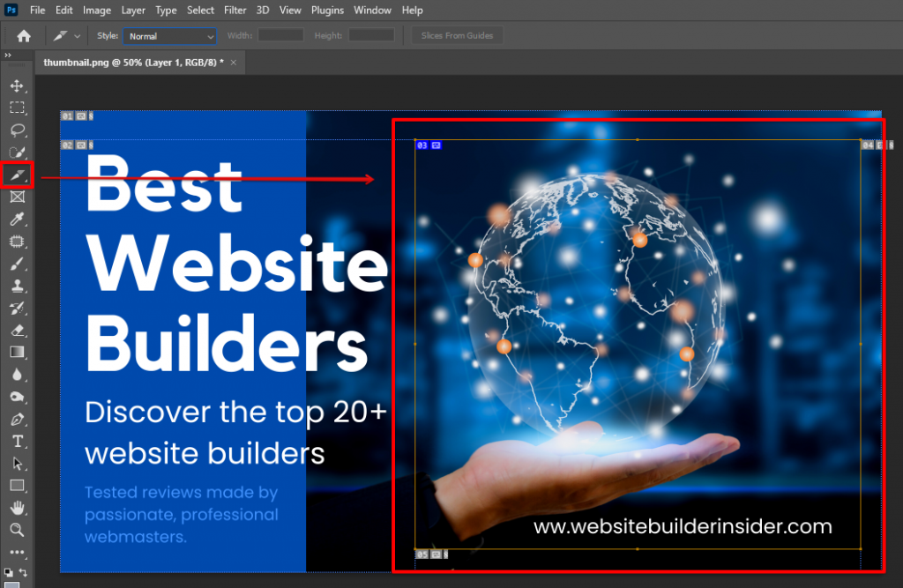Open the Style dropdown showing Normal

(168, 35)
